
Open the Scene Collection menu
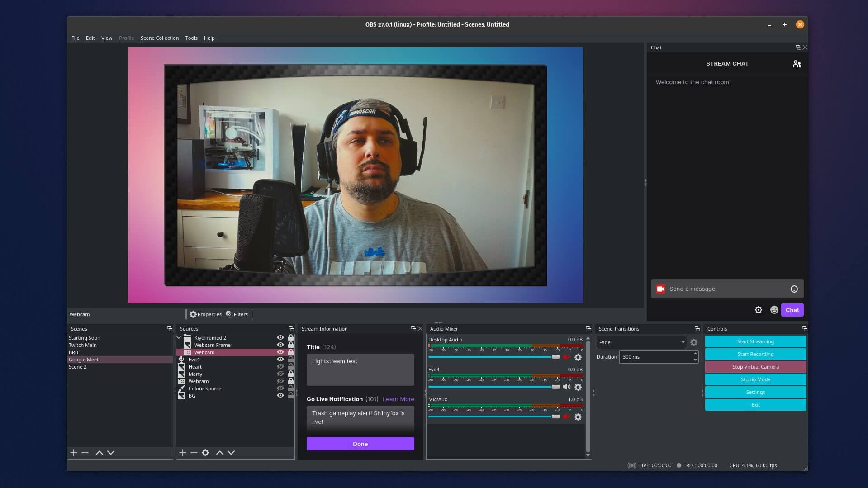160,38
